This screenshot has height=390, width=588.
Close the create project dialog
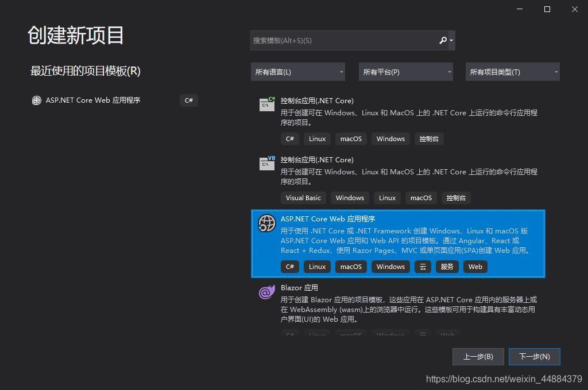tap(574, 9)
